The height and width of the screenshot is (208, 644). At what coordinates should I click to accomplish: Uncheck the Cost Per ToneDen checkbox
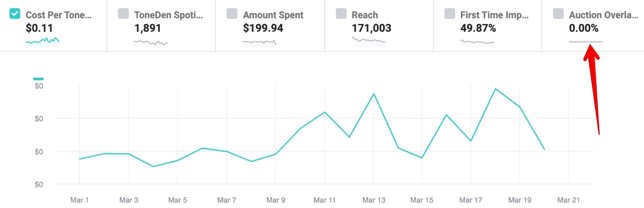[14, 14]
